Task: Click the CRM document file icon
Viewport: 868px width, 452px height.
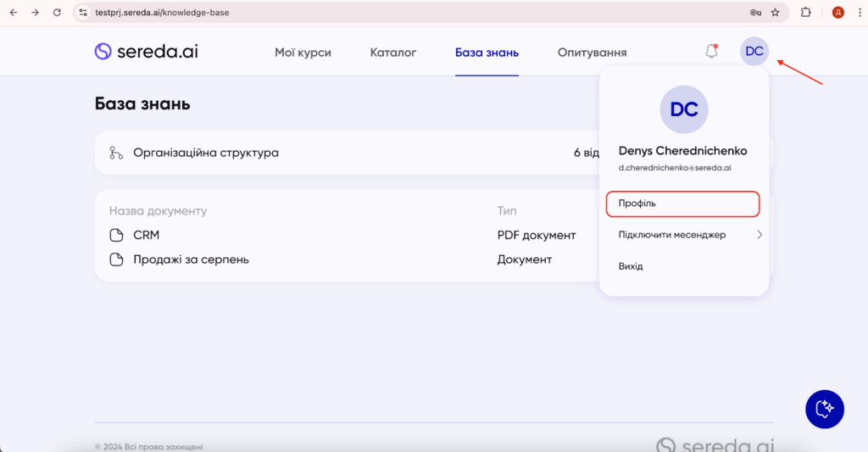Action: pos(116,235)
